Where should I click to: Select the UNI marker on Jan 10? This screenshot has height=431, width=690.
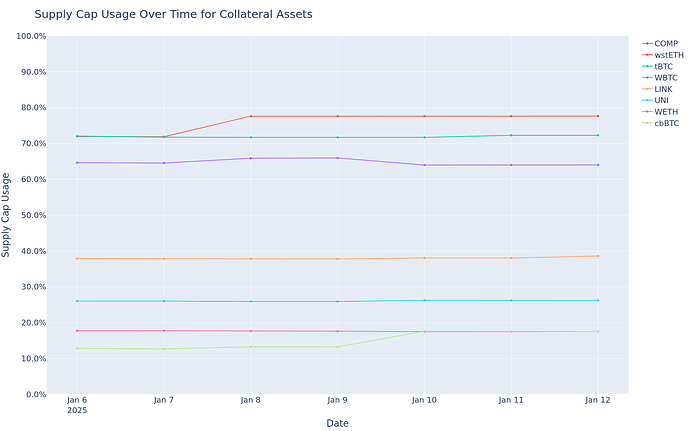click(425, 300)
